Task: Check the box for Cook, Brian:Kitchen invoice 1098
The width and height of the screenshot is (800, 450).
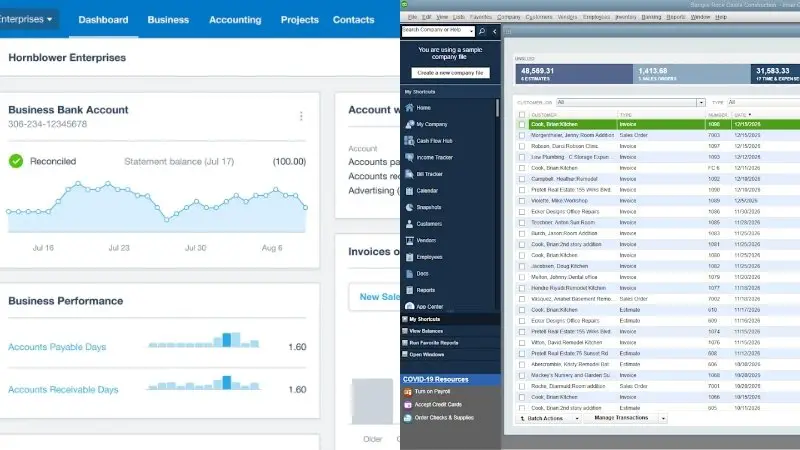Action: (522, 124)
